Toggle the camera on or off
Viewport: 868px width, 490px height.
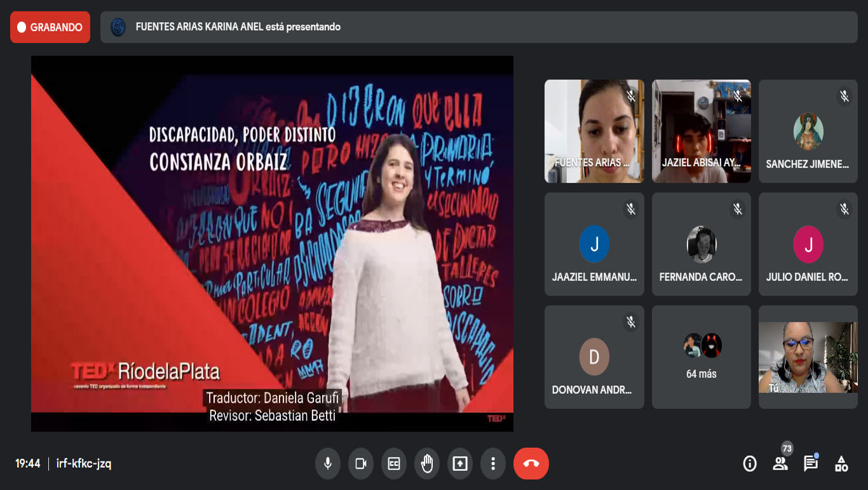pos(361,464)
